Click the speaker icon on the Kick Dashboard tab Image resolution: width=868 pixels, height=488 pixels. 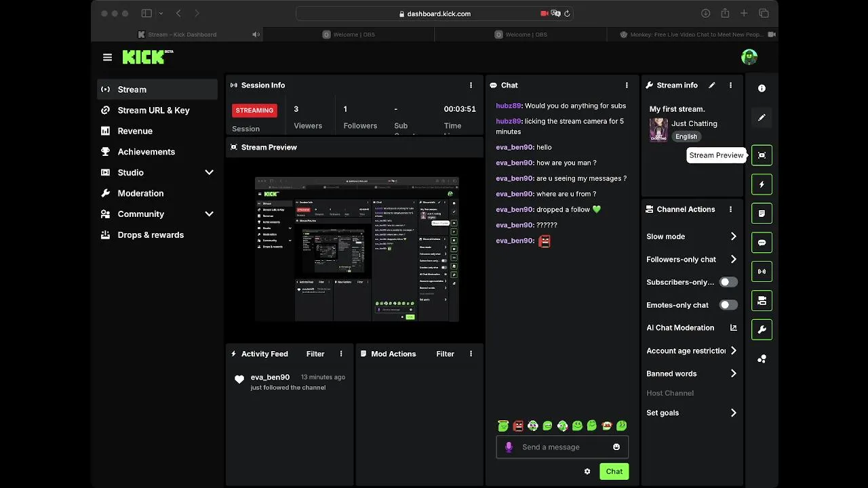(256, 35)
